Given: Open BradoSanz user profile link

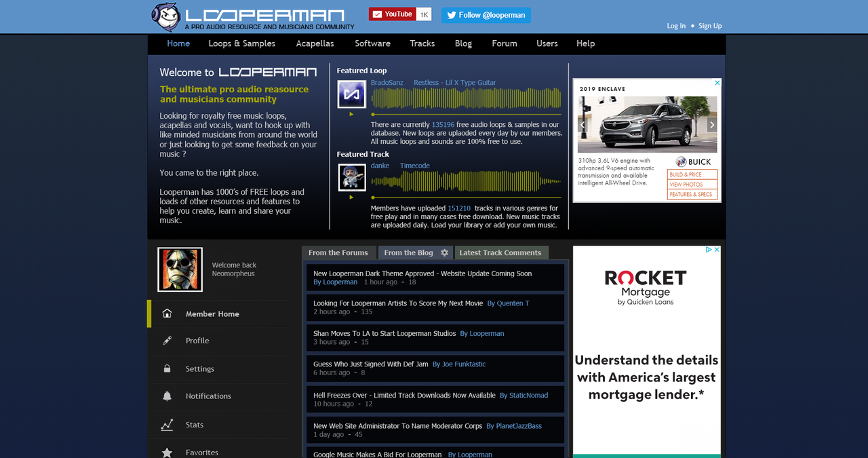Looking at the screenshot, I should click(x=387, y=83).
